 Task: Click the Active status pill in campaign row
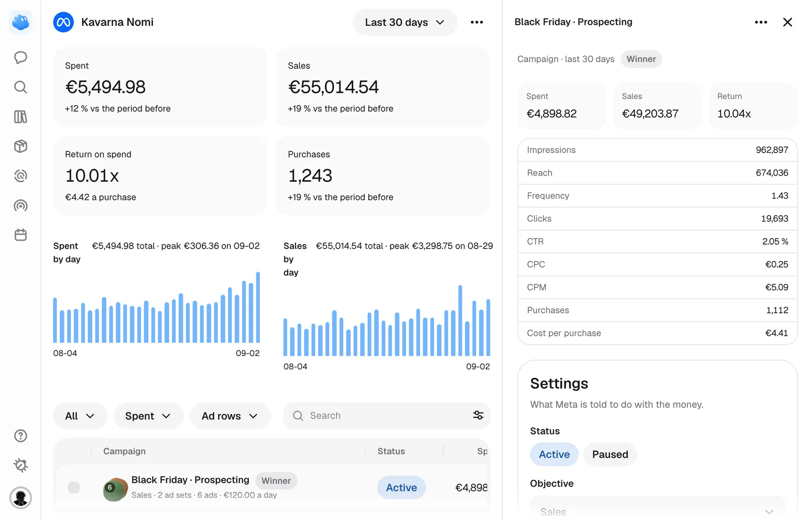(401, 487)
